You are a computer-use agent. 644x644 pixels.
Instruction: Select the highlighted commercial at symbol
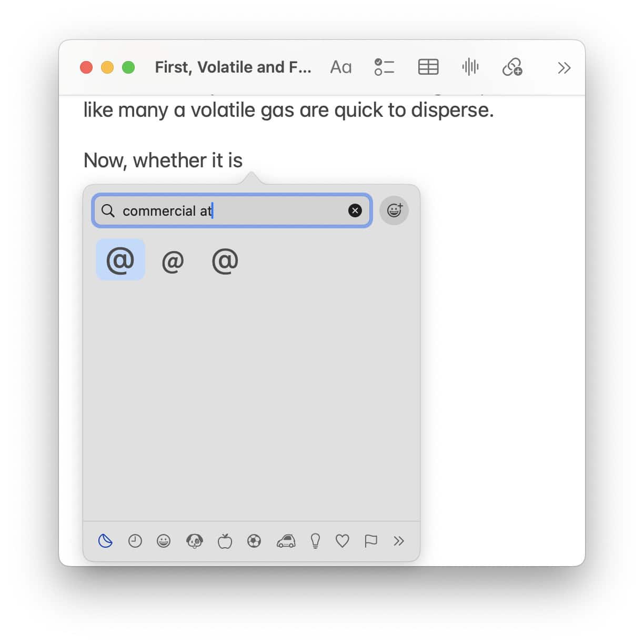click(x=120, y=259)
